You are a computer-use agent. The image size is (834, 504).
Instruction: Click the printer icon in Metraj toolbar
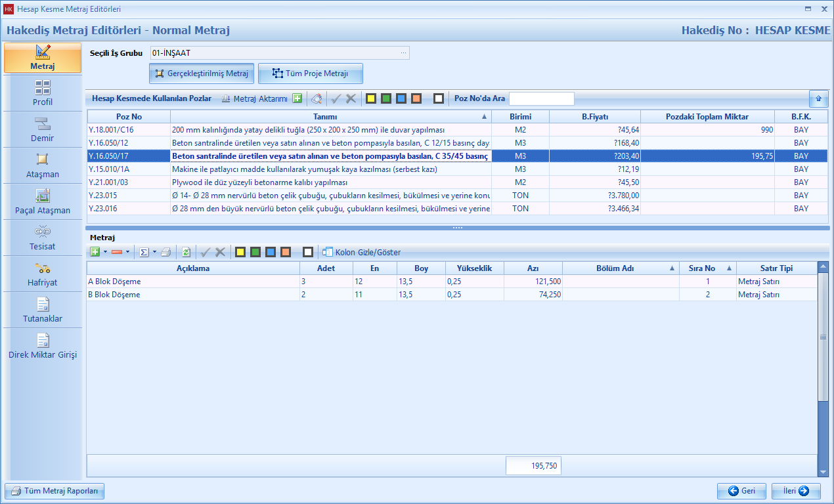(x=166, y=252)
